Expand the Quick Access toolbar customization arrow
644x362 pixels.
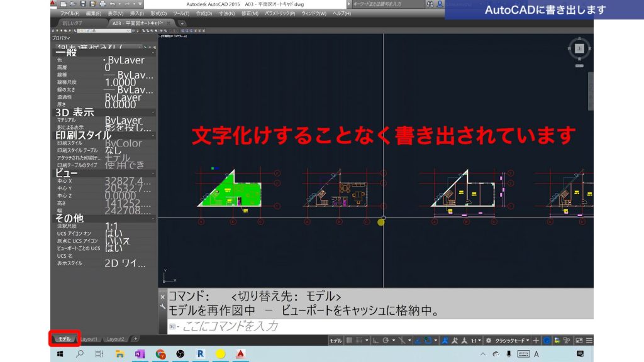pyautogui.click(x=140, y=3)
